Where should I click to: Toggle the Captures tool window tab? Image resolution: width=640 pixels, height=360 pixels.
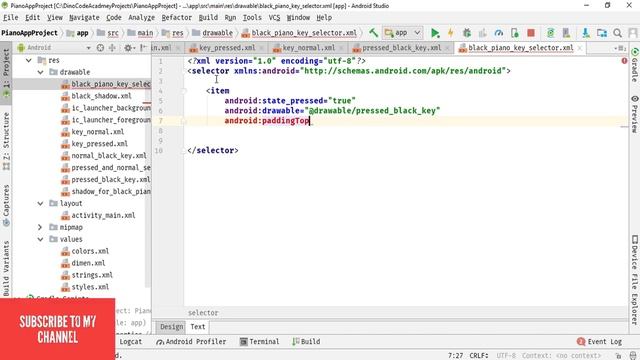(x=6, y=205)
